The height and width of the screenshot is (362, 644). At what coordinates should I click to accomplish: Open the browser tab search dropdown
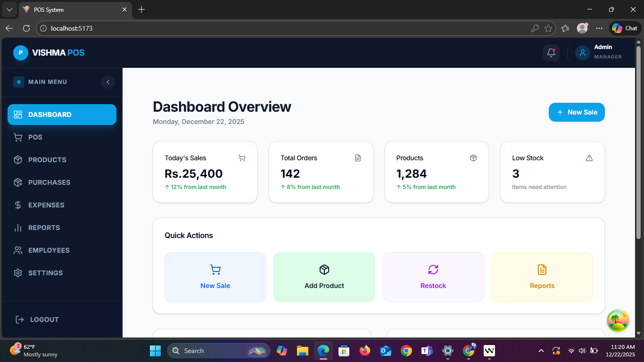click(x=9, y=9)
